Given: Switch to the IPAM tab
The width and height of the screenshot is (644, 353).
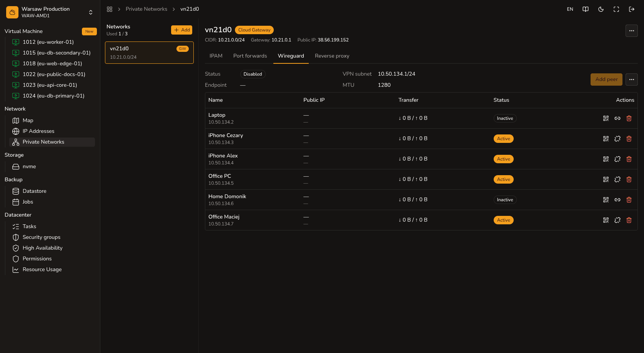Looking at the screenshot, I should coord(216,56).
